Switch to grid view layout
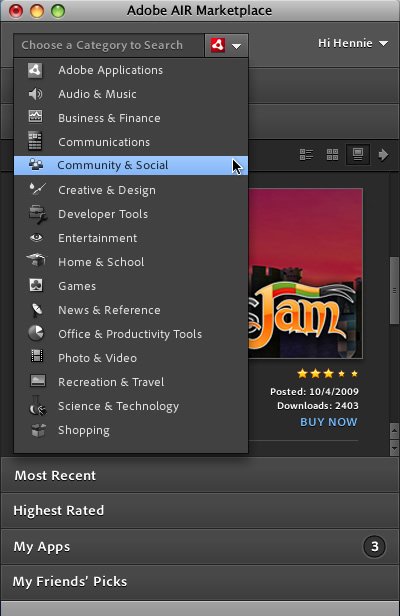Viewport: 400px width, 616px height. 332,154
